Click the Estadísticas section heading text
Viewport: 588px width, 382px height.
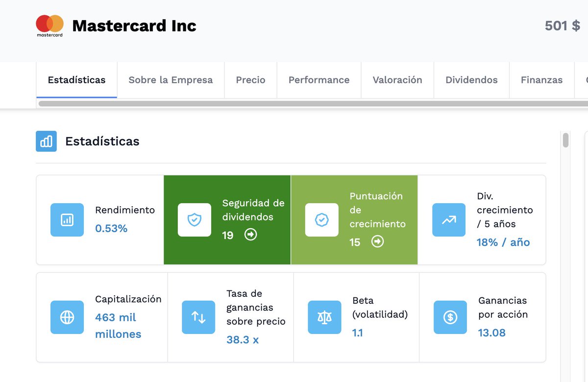click(102, 142)
